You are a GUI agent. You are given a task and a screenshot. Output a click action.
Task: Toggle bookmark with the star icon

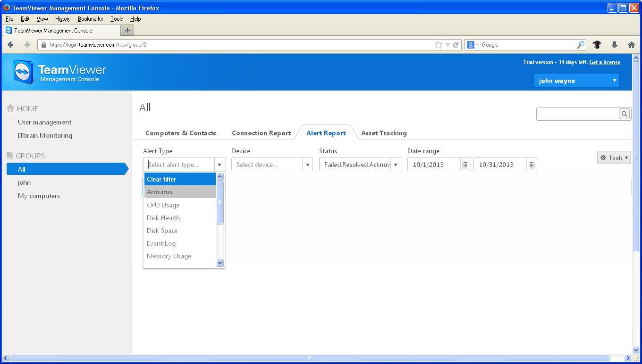click(438, 45)
